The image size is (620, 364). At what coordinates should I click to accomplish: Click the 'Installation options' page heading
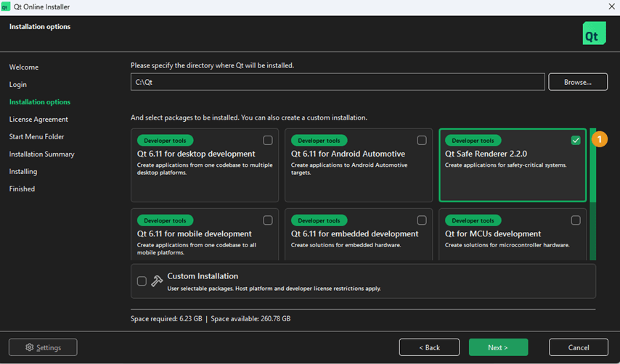39,26
